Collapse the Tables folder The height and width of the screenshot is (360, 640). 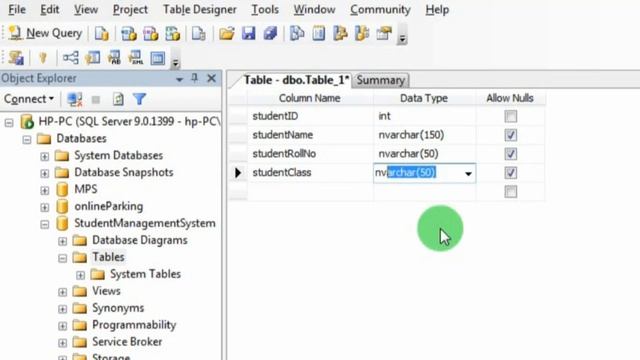click(62, 258)
